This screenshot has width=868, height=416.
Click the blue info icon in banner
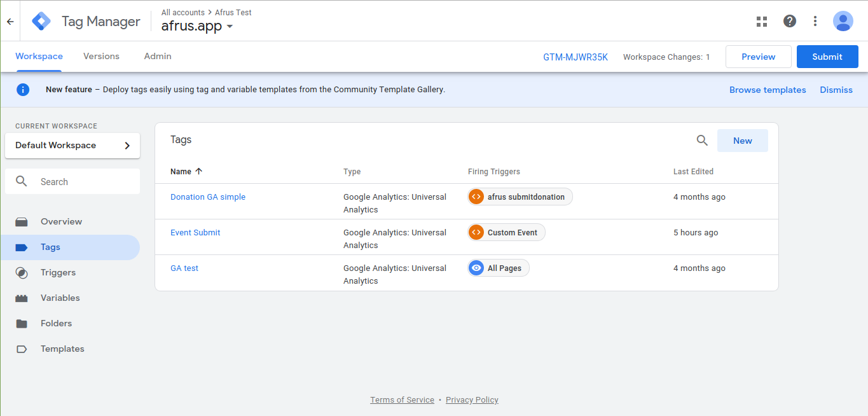click(x=23, y=90)
